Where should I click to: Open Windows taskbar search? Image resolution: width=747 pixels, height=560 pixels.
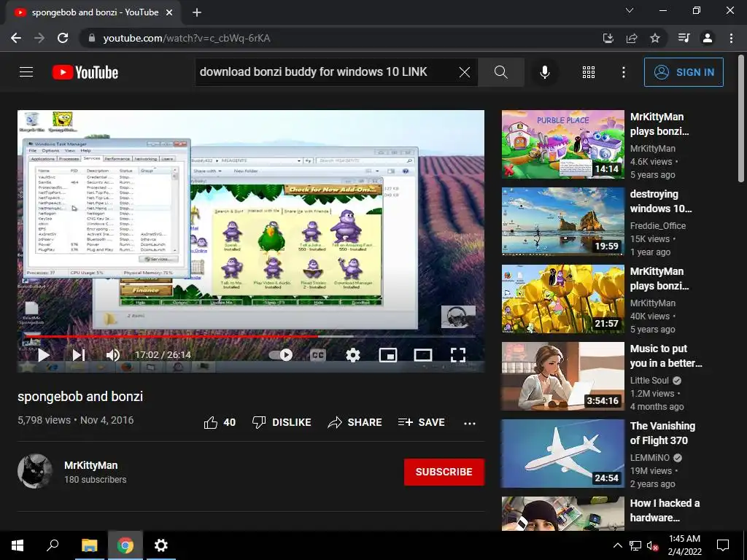53,545
